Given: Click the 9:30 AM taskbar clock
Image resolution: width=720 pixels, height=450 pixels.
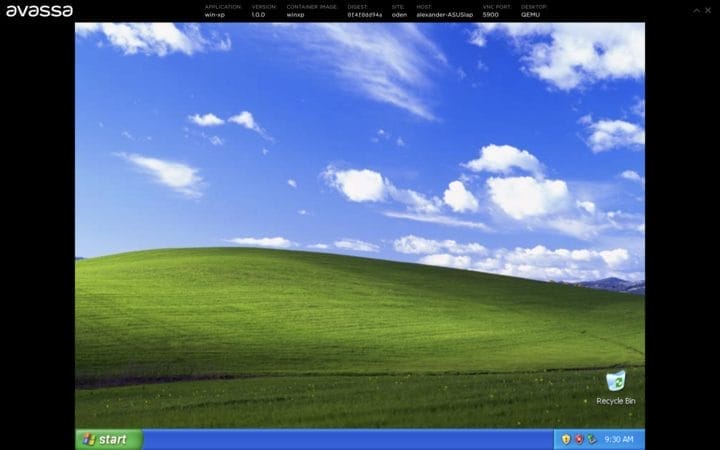Looking at the screenshot, I should point(620,439).
